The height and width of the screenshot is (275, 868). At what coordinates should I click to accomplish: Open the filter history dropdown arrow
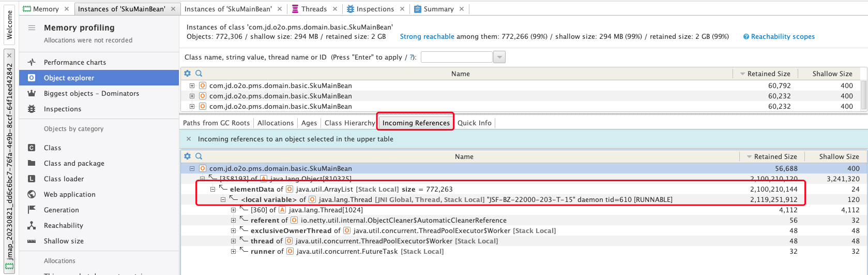[x=499, y=57]
